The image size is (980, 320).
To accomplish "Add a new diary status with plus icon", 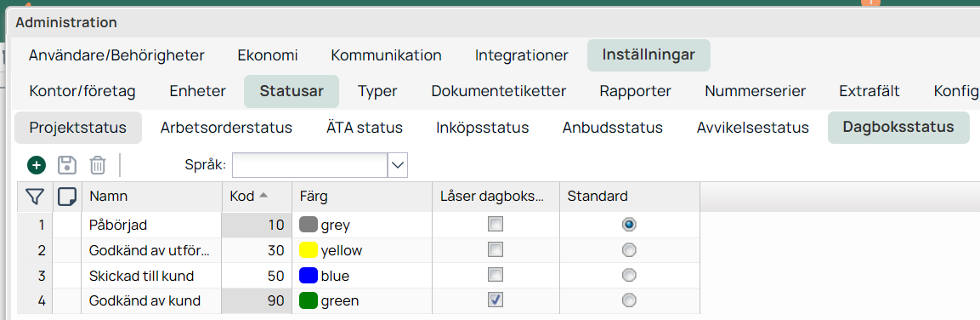I will click(37, 165).
